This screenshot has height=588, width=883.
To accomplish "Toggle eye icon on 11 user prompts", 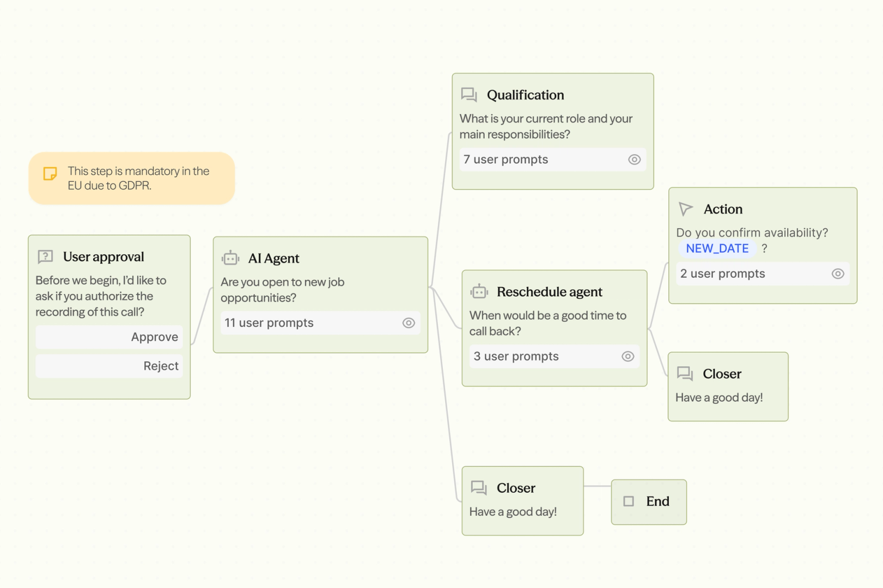I will coord(409,323).
